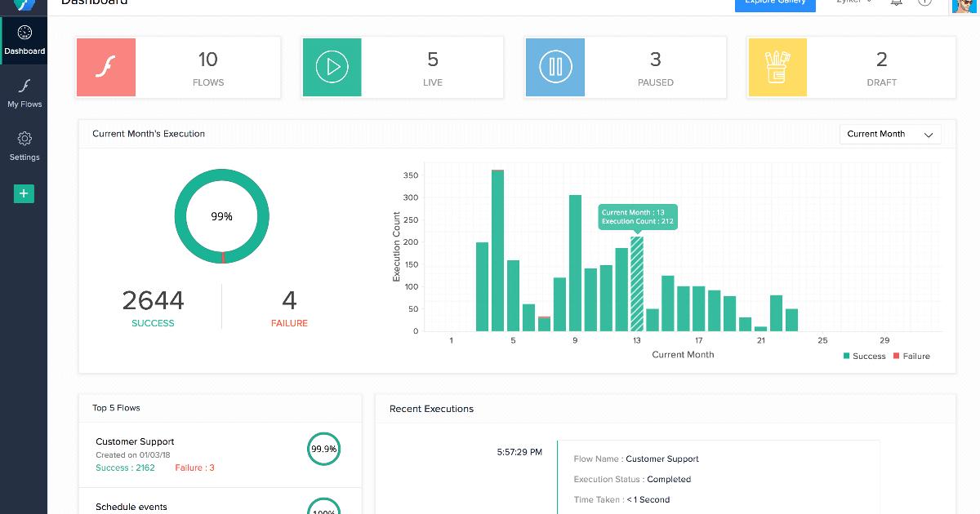Click 'Execution Status : Completed' line
Screen dimensions: 980x514
pos(632,480)
